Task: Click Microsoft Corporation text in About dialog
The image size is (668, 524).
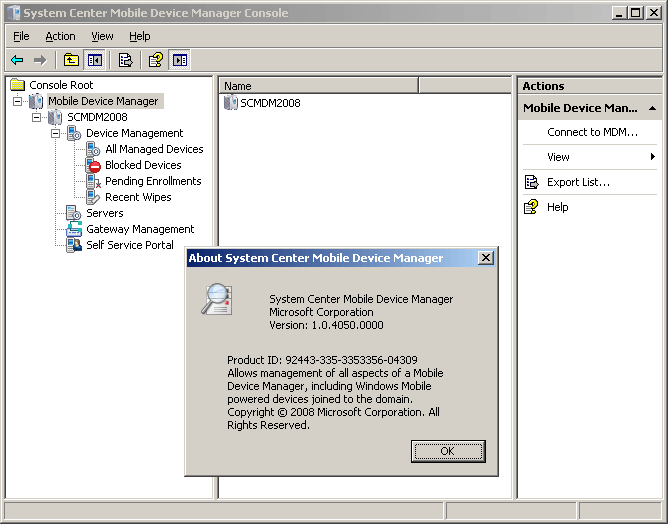Action: (321, 312)
